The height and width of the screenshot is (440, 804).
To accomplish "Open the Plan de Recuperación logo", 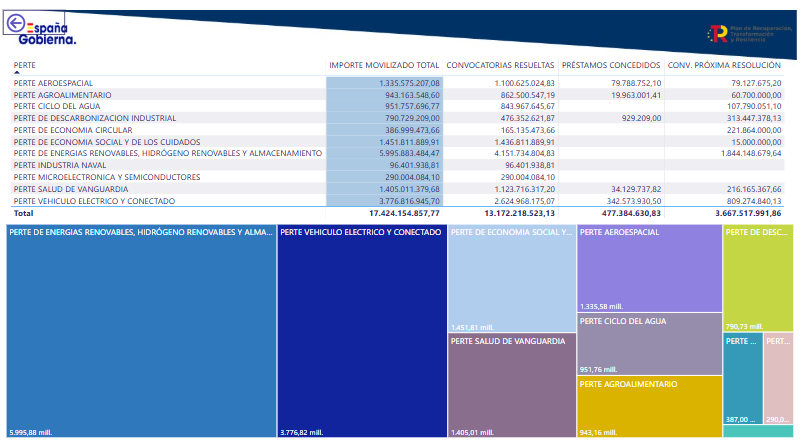I will tap(749, 34).
